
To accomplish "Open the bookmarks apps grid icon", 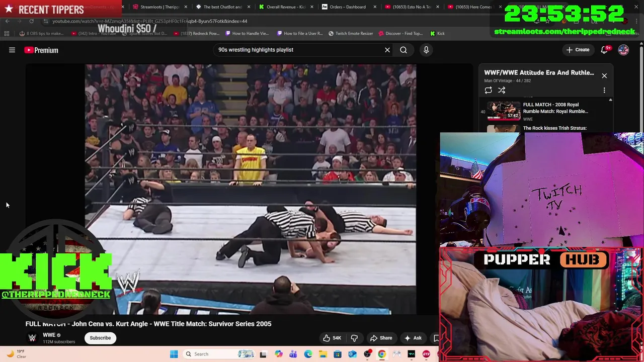I will [x=7, y=33].
